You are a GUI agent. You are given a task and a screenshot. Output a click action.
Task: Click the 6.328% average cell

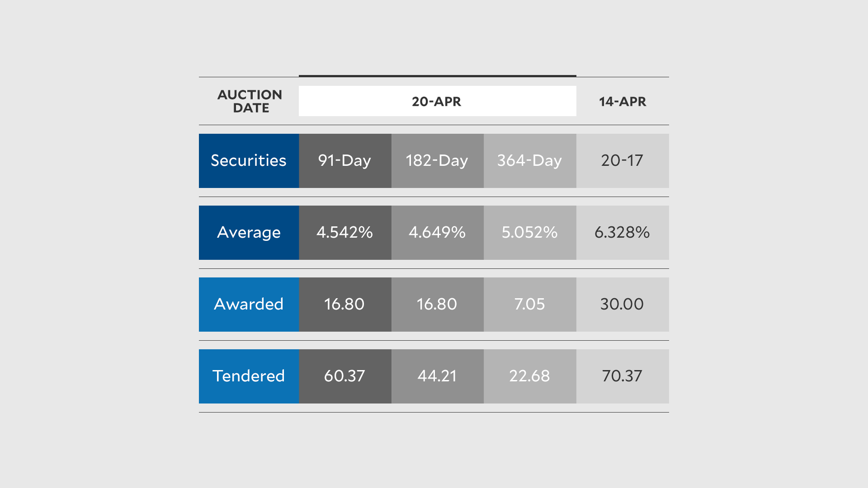[x=623, y=233]
